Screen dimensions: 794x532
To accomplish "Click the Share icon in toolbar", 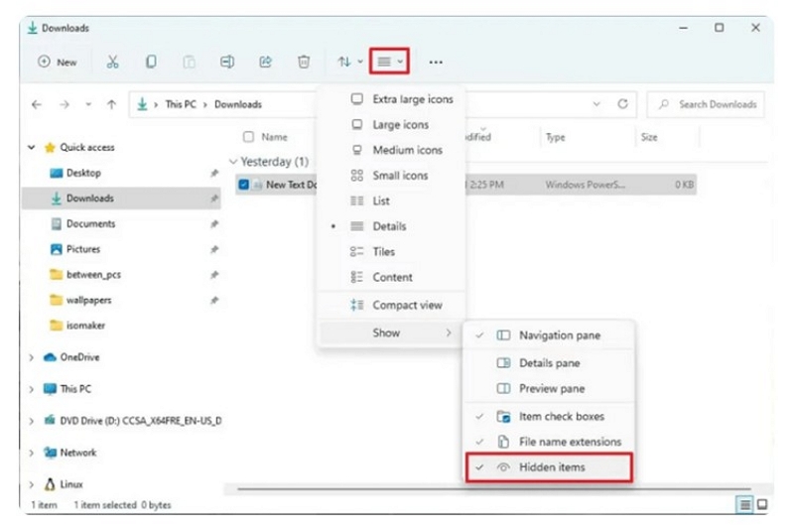I will pos(265,62).
